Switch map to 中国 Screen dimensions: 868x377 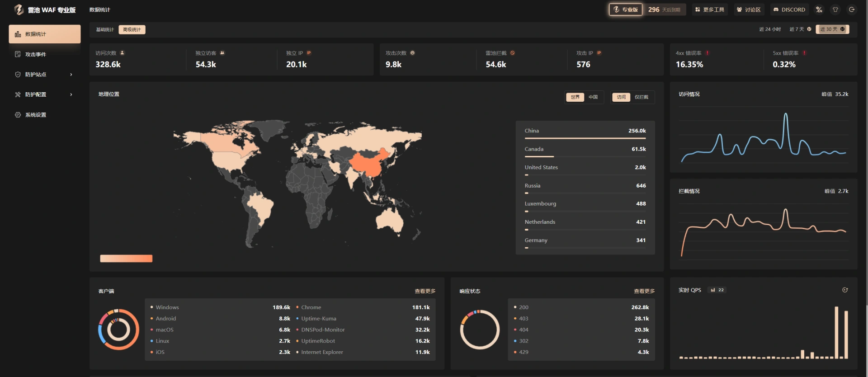pos(593,97)
